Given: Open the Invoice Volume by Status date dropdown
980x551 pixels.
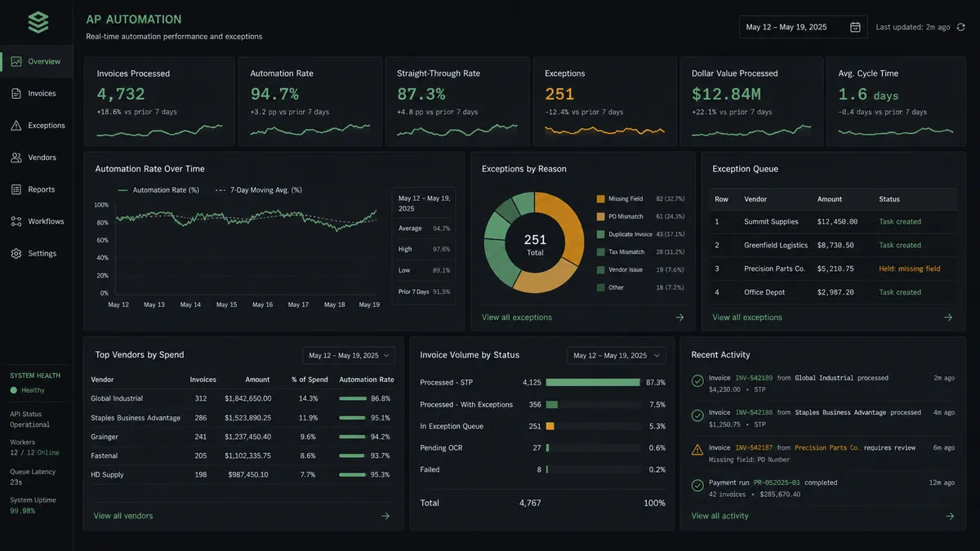Looking at the screenshot, I should 617,355.
